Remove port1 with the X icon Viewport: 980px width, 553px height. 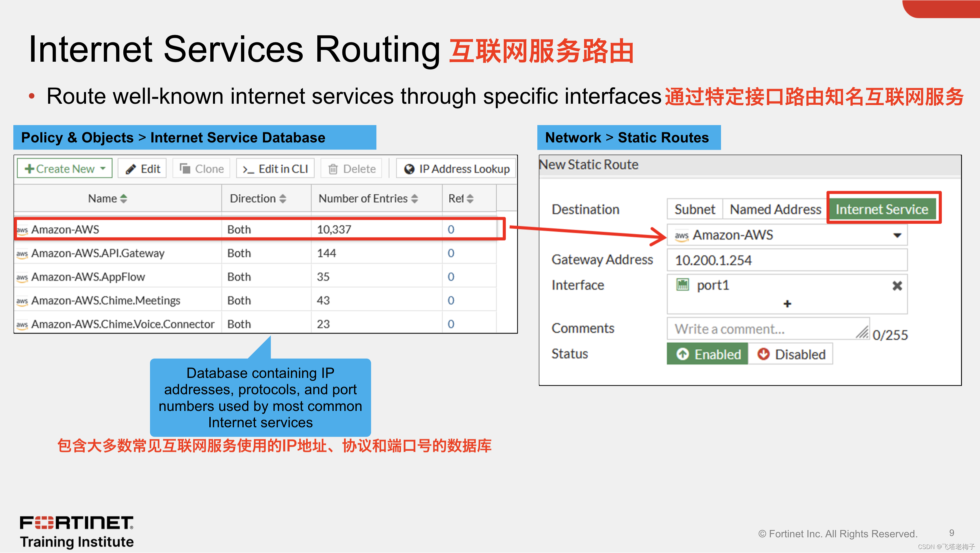897,286
